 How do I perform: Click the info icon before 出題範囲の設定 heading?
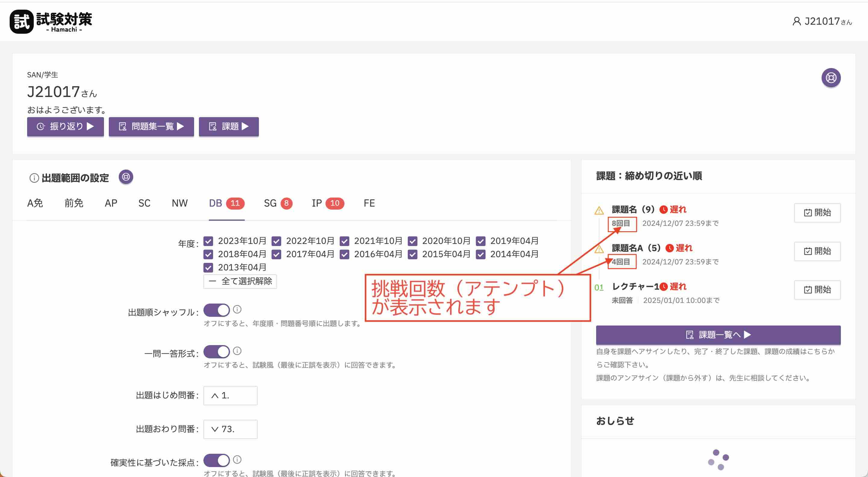(x=33, y=178)
